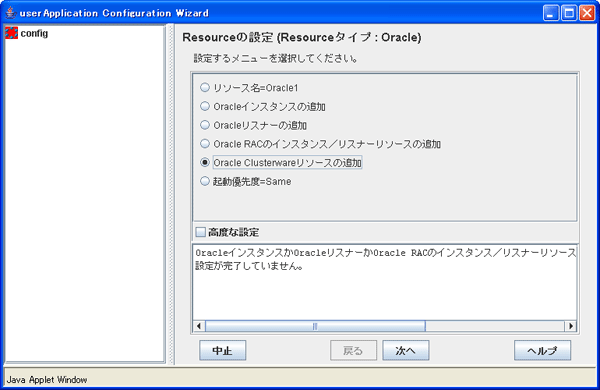
Task: Click the message area left scroll arrow
Action: [x=199, y=326]
